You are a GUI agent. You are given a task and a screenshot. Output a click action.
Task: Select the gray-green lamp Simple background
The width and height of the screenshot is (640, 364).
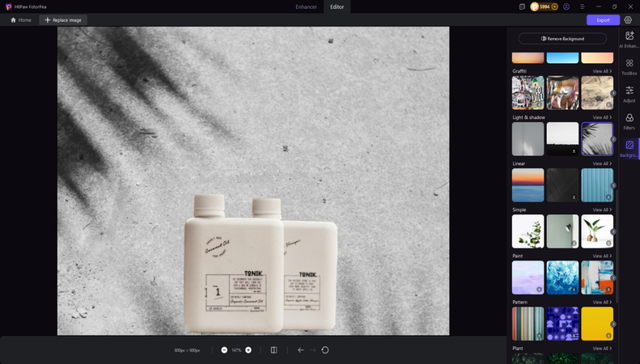[x=562, y=231]
